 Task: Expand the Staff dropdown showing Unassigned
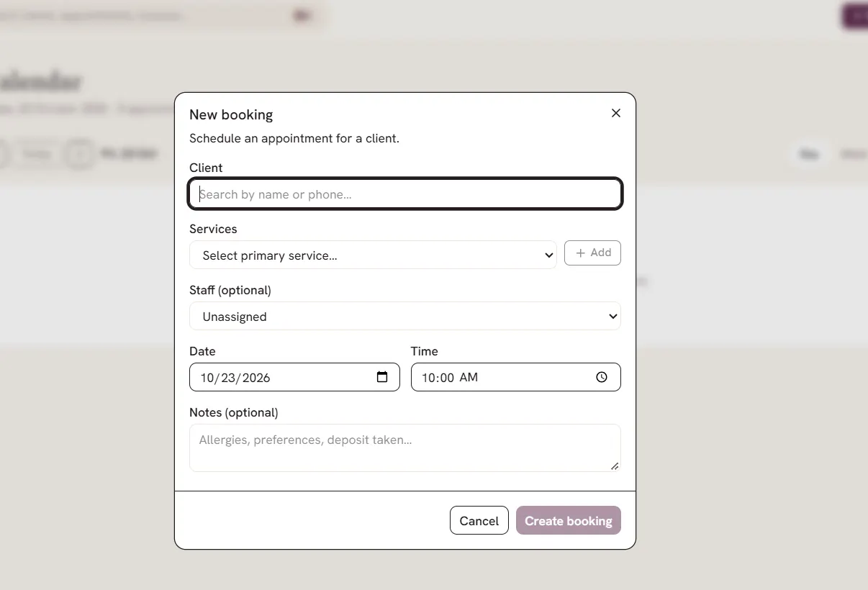point(405,317)
